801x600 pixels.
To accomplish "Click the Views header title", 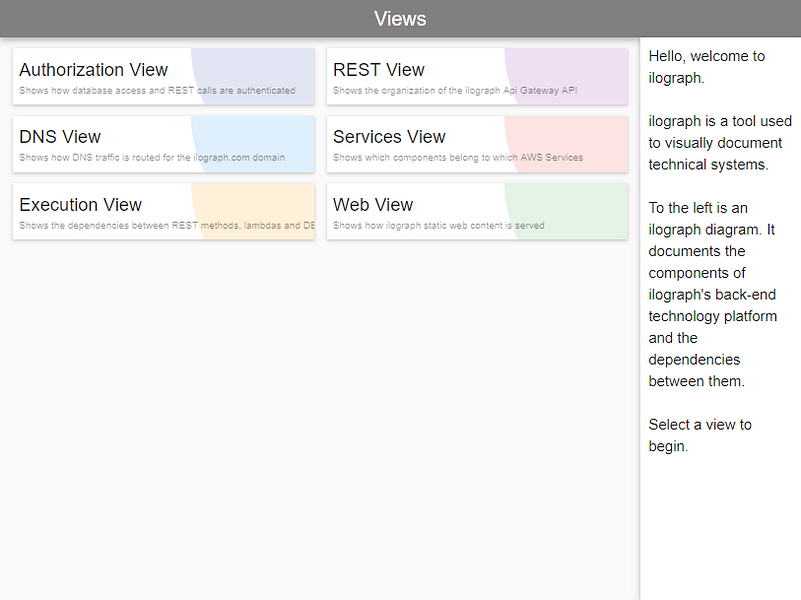I will tap(400, 19).
